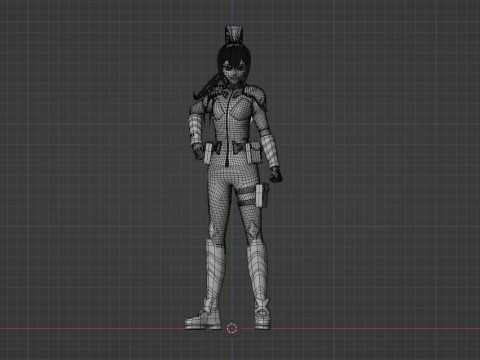
Task: Select the hair ornament atop the character's head
Action: point(235,35)
